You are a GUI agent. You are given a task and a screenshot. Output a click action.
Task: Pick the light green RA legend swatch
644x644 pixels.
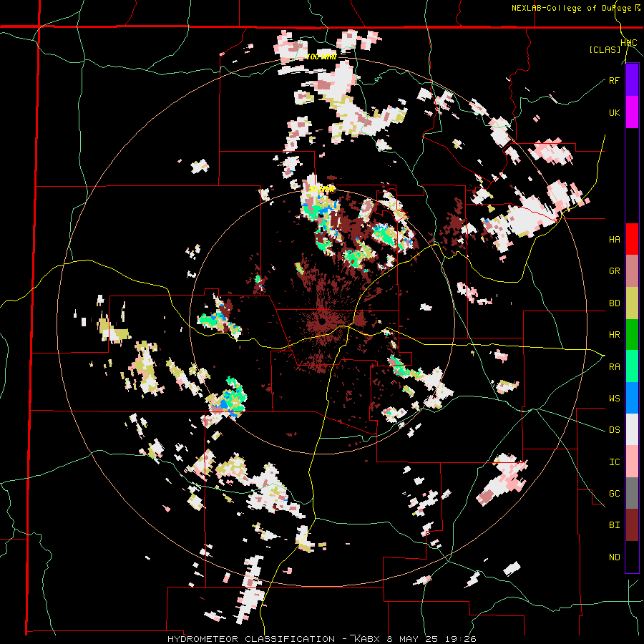pyautogui.click(x=632, y=366)
